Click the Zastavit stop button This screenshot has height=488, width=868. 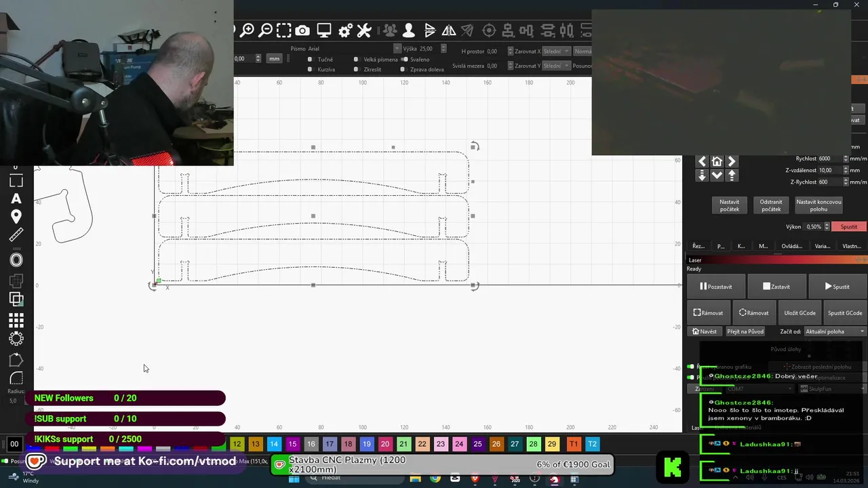[776, 287]
